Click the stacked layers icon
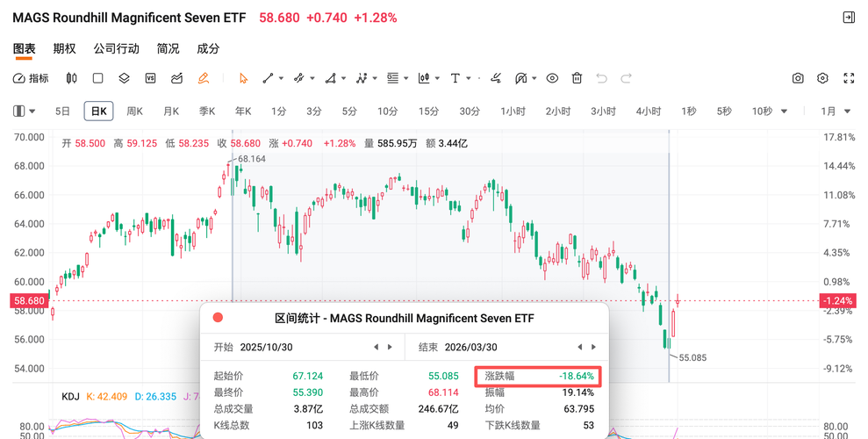Viewport: 868px width, 439px height. click(x=124, y=79)
